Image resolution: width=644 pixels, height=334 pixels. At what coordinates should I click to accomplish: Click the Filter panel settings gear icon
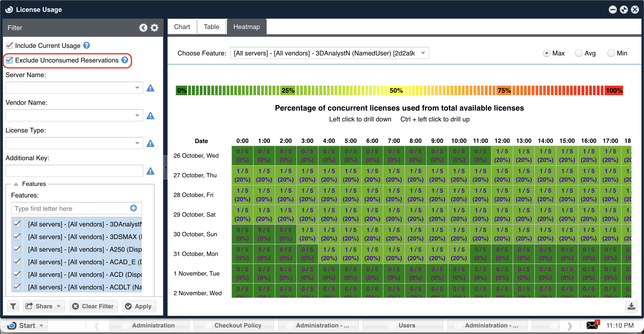[154, 28]
